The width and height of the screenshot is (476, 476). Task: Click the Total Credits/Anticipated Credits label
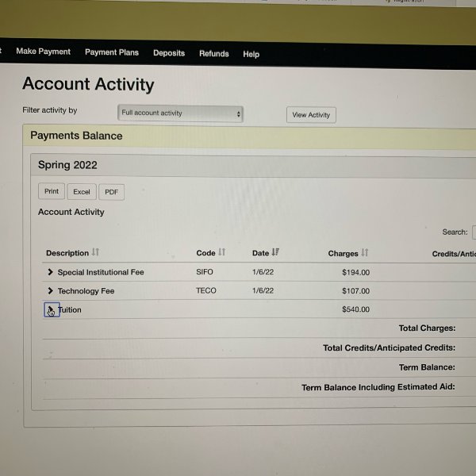tap(390, 347)
